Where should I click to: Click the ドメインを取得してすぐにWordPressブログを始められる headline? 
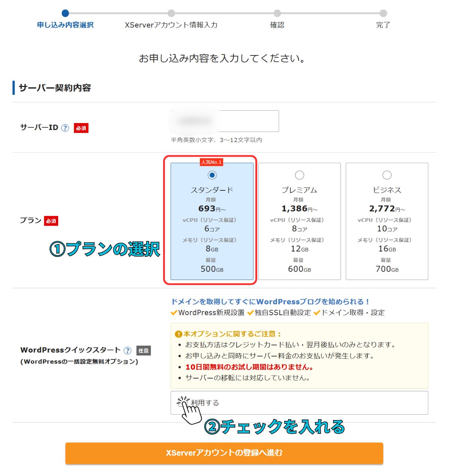coord(270,302)
